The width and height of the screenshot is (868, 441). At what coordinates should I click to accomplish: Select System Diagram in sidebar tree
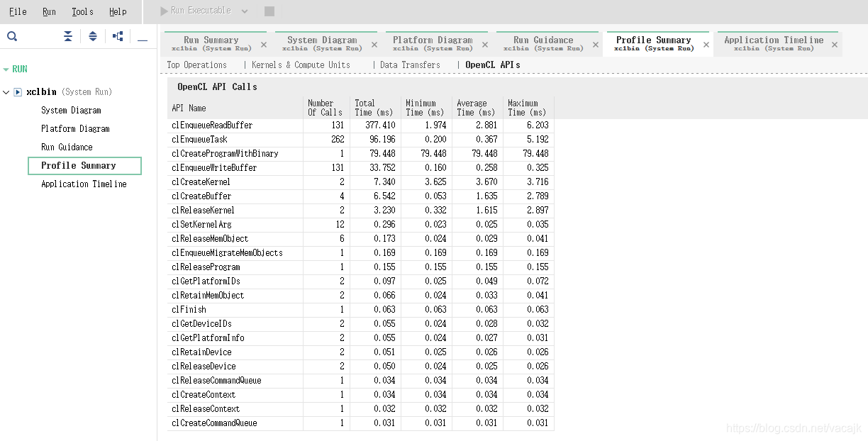[71, 111]
